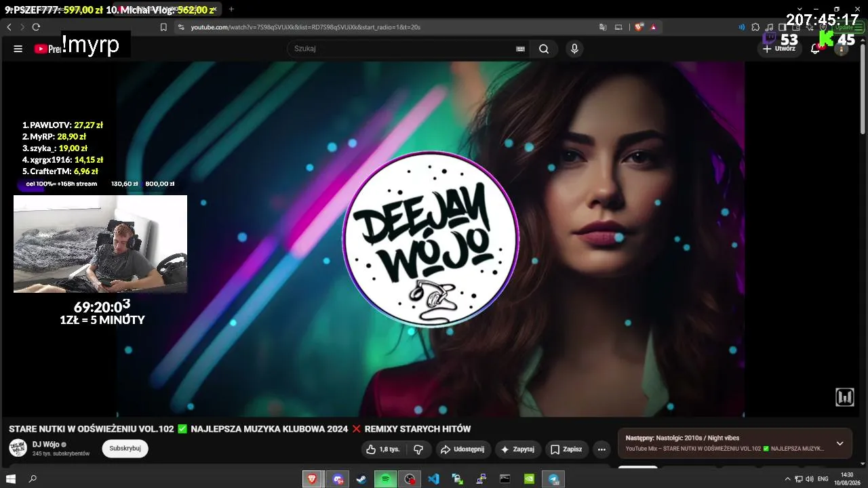Bookmark this page via the bookmark icon

[163, 27]
